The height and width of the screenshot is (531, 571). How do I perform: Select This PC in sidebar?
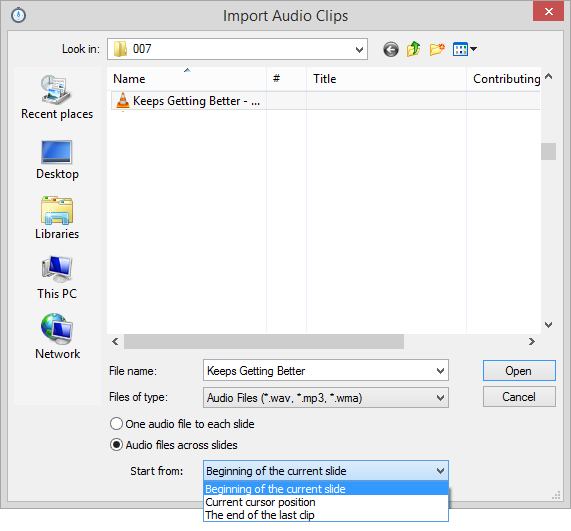point(57,278)
